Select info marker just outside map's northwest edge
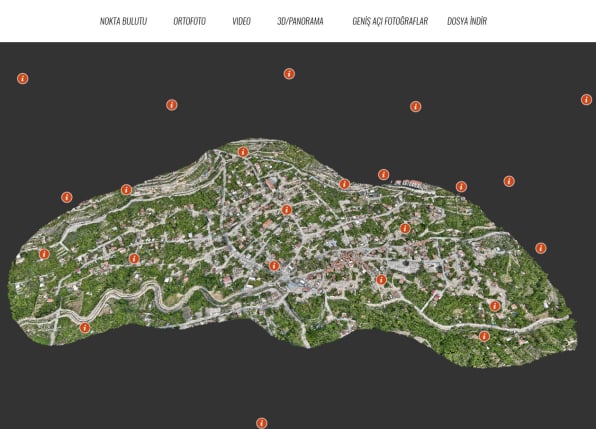 pos(67,197)
